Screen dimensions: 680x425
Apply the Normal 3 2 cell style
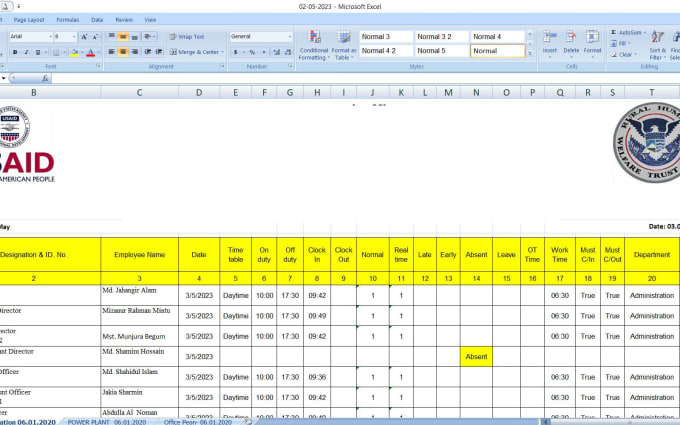click(441, 37)
